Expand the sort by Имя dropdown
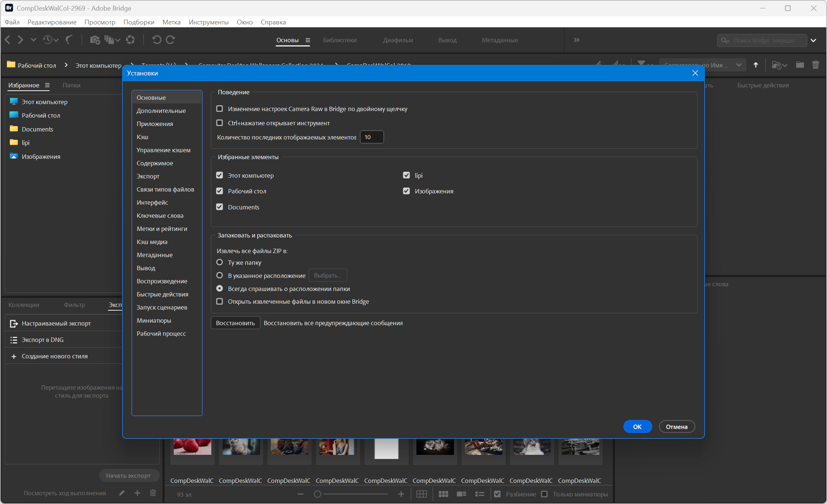Viewport: 827px width, 504px height. click(738, 65)
